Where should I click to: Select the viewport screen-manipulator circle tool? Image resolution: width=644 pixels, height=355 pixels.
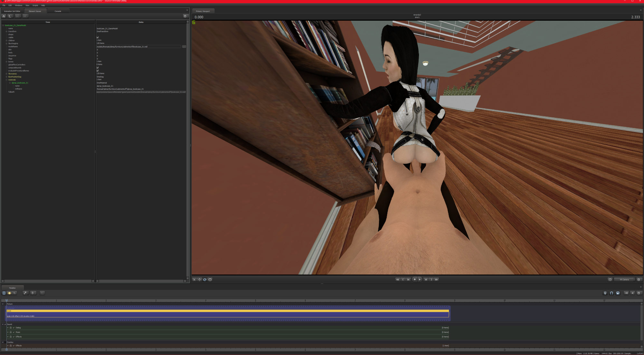(210, 280)
